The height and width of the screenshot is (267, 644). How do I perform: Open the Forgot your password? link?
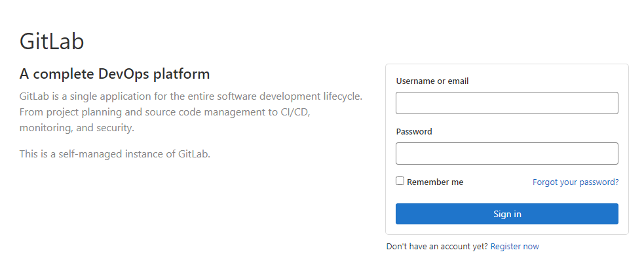click(575, 182)
